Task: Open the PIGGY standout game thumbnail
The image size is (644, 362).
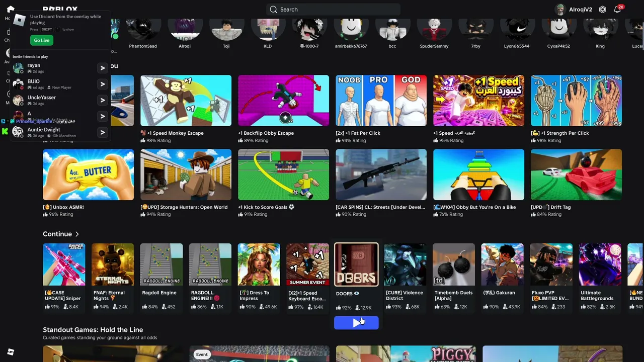Action: point(406,354)
